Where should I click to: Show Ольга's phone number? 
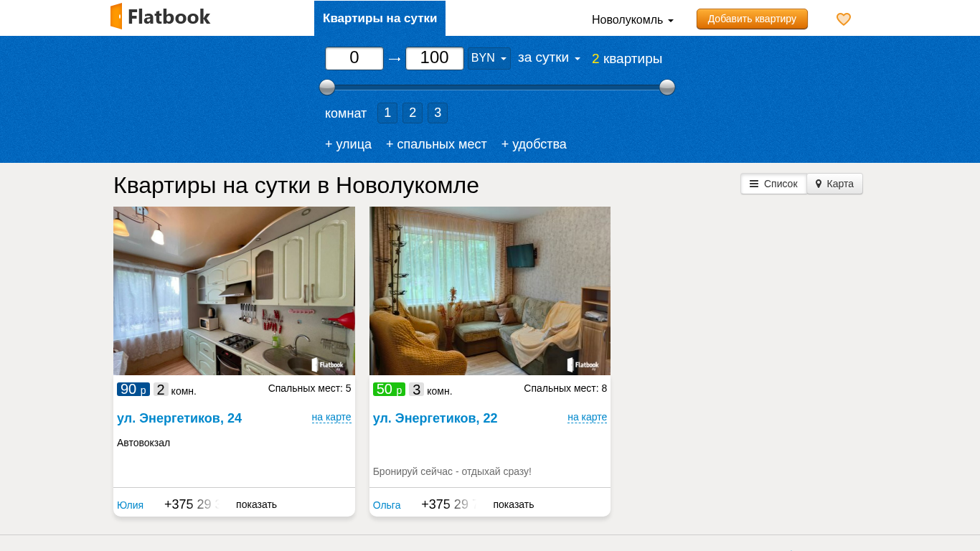513,504
